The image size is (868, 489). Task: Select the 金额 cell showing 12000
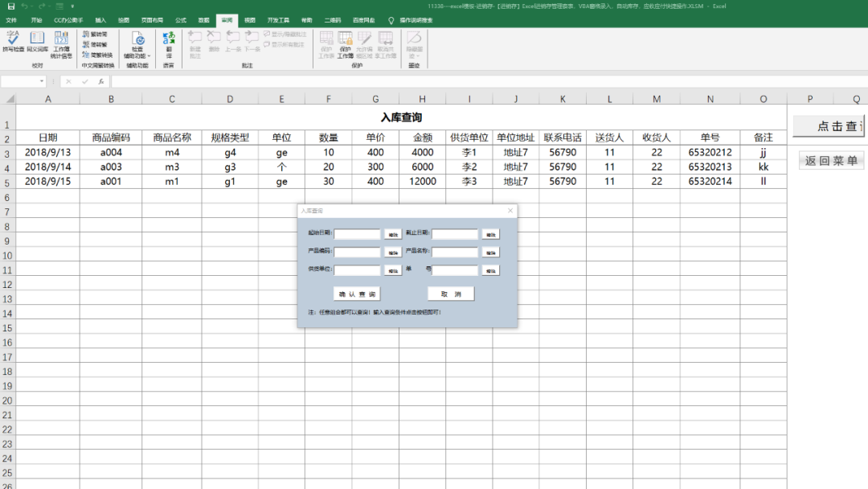[423, 181]
